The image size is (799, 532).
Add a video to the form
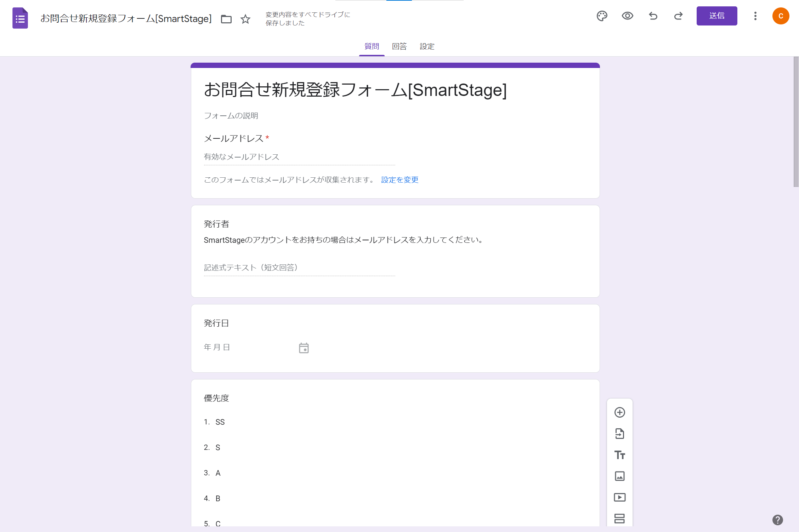(620, 497)
